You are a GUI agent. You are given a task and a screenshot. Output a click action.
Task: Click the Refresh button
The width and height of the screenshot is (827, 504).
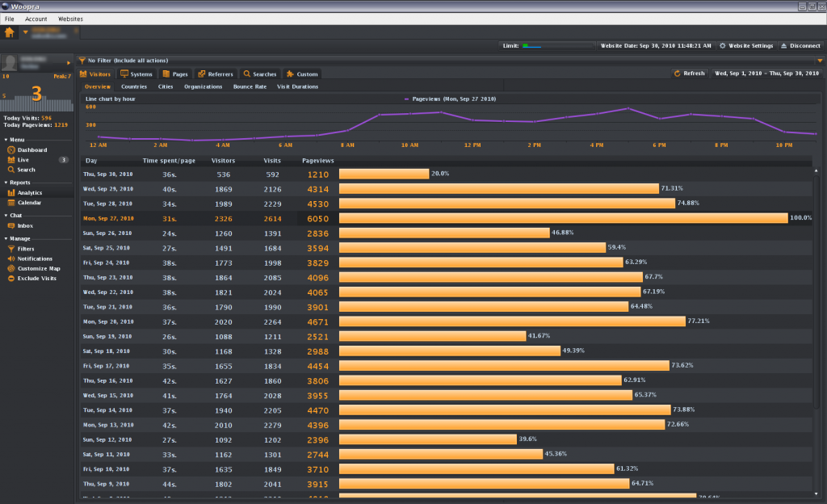690,73
